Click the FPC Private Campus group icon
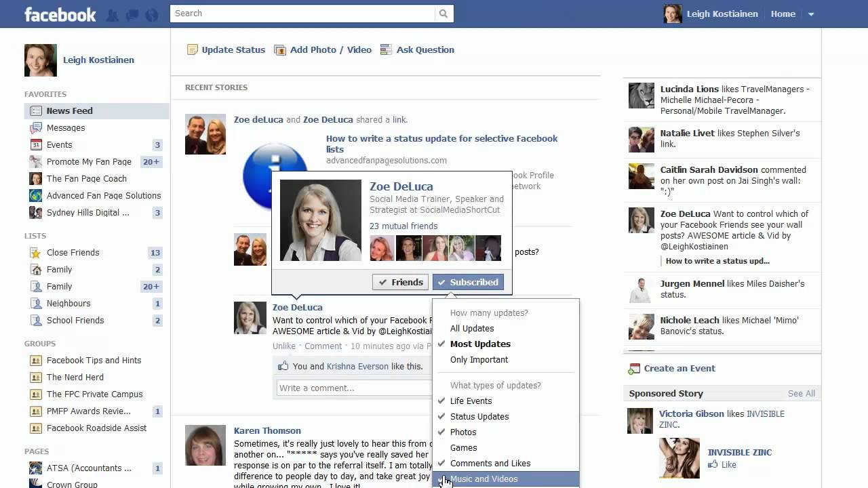The height and width of the screenshot is (488, 868). (36, 394)
